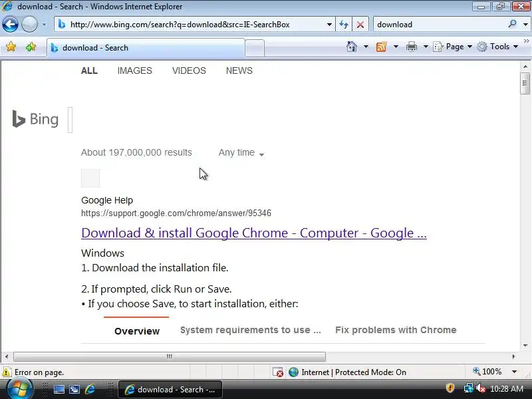The image size is (532, 399).
Task: Switch to the ALL results tab
Action: point(89,70)
